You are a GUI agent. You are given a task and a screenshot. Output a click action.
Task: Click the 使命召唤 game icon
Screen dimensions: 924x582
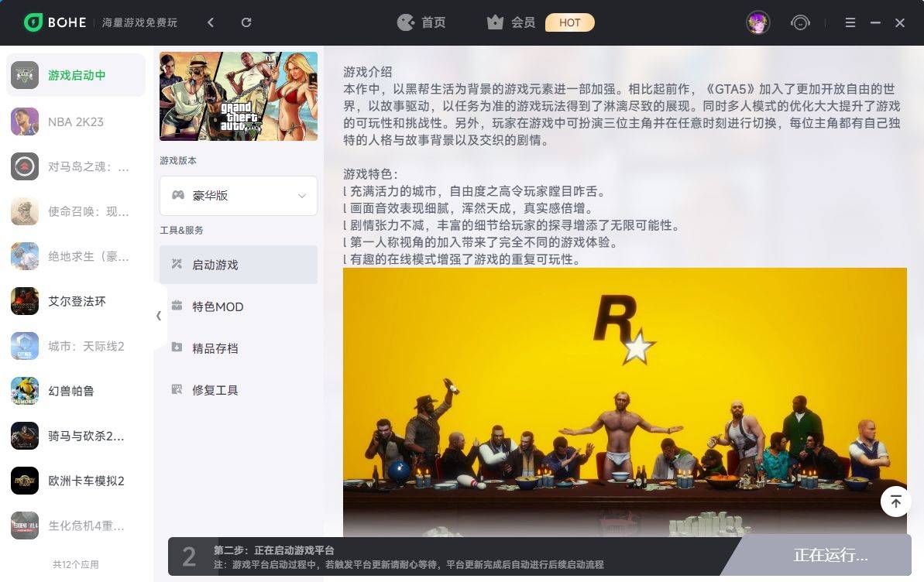click(x=25, y=211)
